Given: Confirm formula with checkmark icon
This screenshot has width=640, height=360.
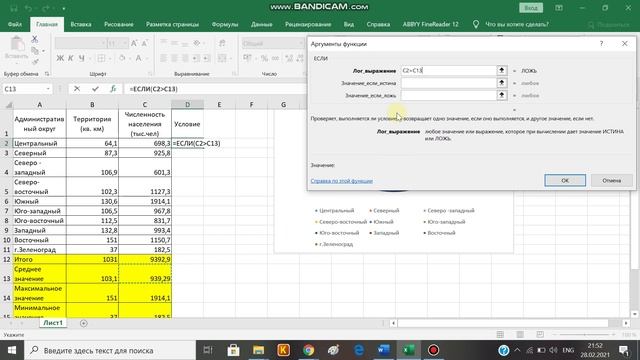Looking at the screenshot, I should pyautogui.click(x=95, y=89).
